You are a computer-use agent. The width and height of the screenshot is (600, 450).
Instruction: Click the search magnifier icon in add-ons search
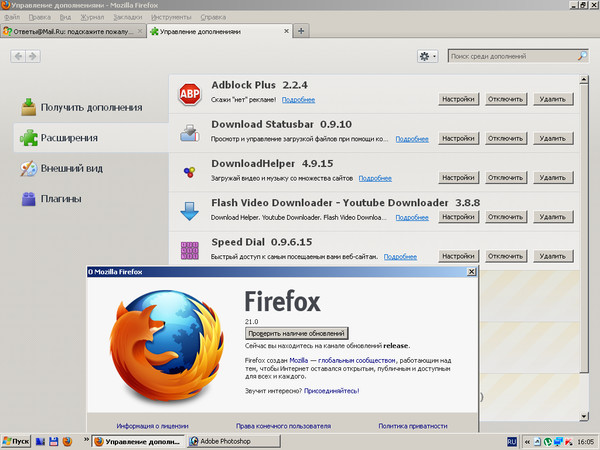tap(582, 56)
